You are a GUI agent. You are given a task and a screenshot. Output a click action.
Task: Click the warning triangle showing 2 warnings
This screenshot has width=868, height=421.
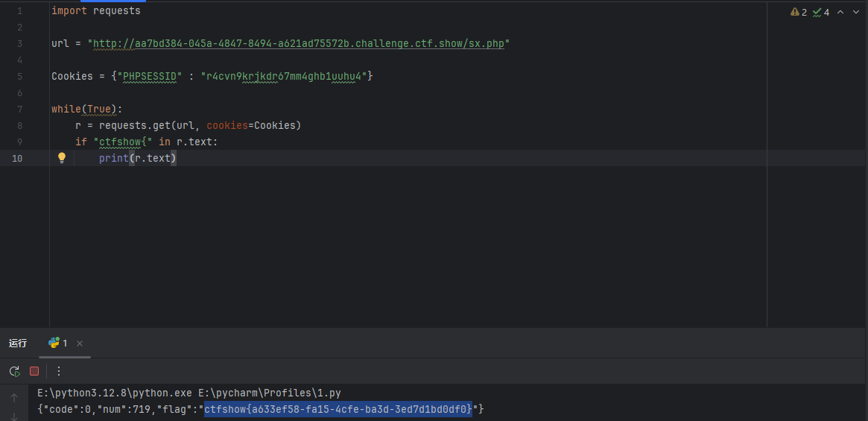[798, 12]
